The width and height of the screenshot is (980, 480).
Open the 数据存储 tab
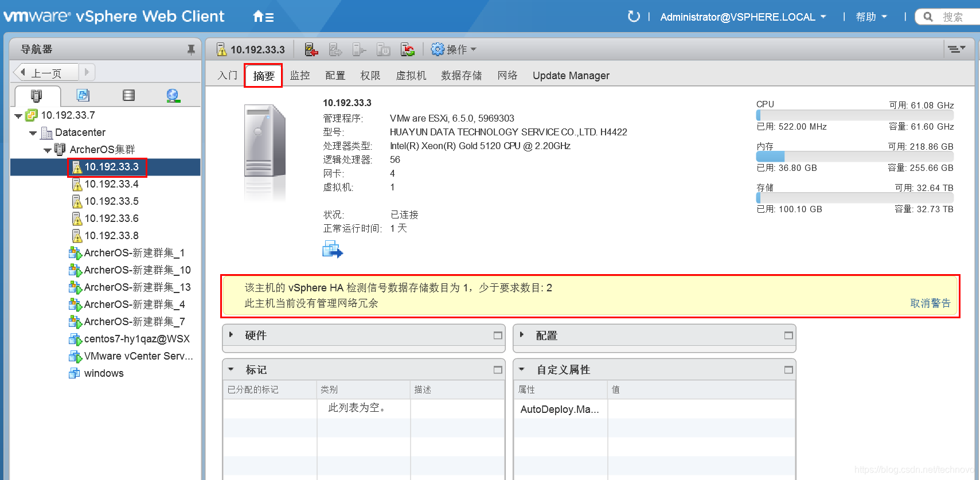[x=462, y=76]
